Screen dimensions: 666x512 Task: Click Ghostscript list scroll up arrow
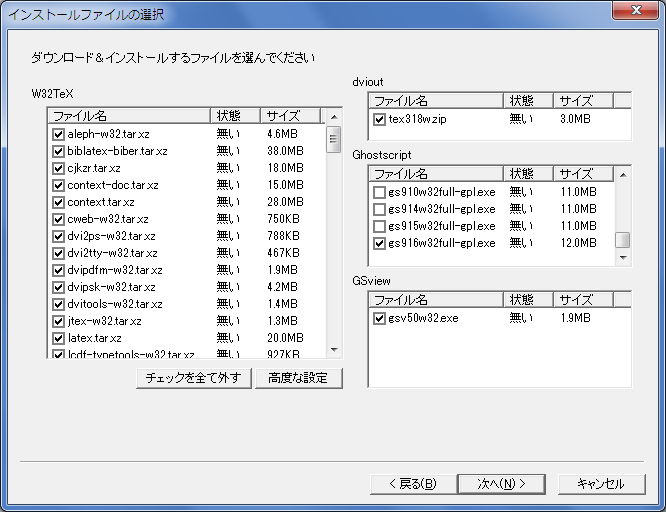click(623, 175)
